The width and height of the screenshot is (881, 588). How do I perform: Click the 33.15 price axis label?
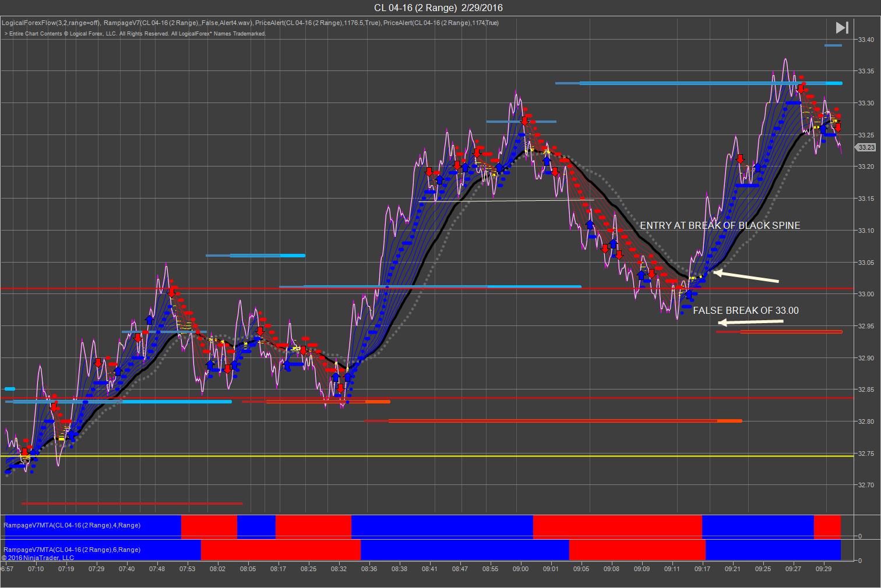coord(866,199)
